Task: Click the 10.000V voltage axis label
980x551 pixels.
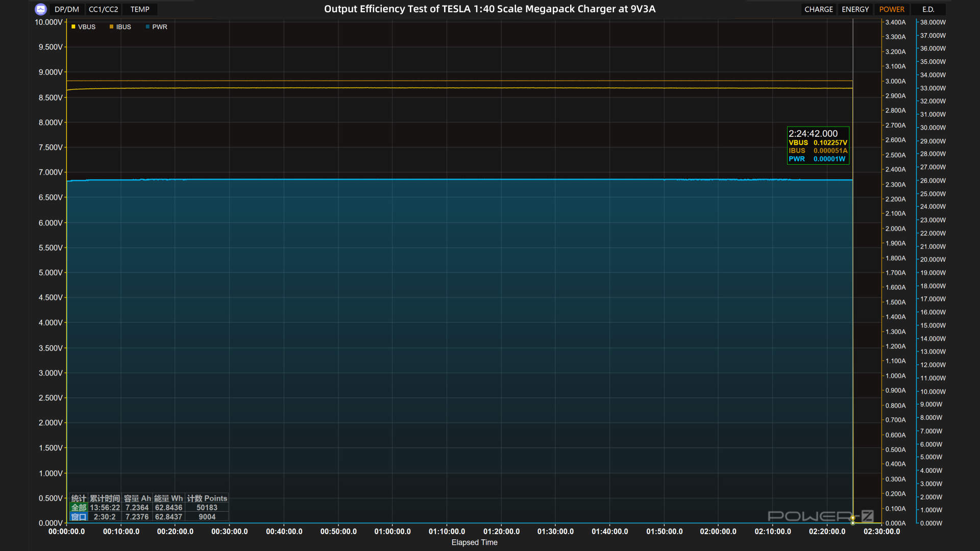Action: coord(48,22)
